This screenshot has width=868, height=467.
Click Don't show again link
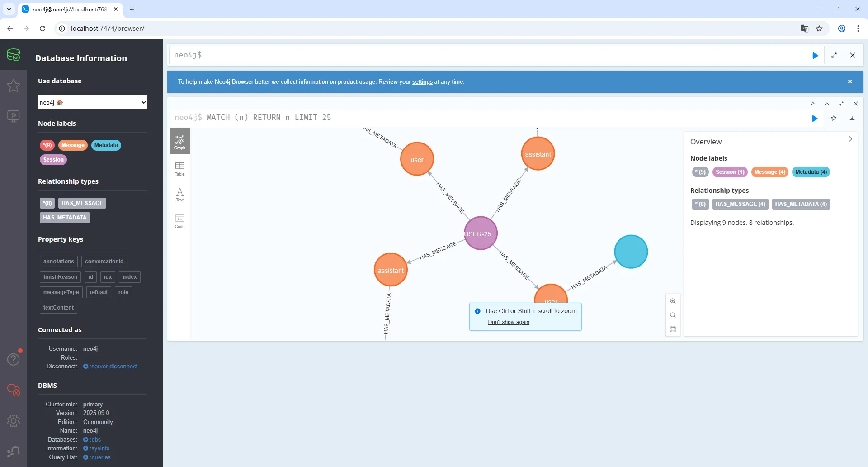click(x=509, y=322)
